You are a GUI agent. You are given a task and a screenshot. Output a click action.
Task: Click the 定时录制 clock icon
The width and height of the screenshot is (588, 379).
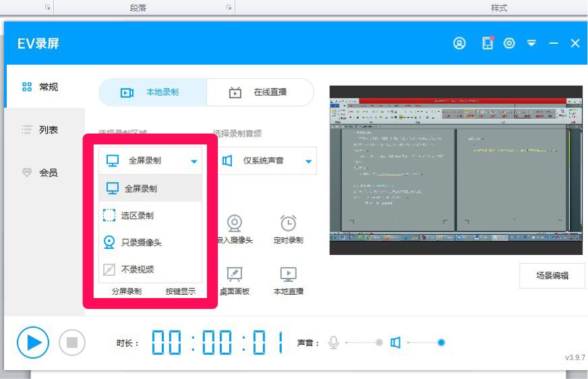[x=288, y=223]
